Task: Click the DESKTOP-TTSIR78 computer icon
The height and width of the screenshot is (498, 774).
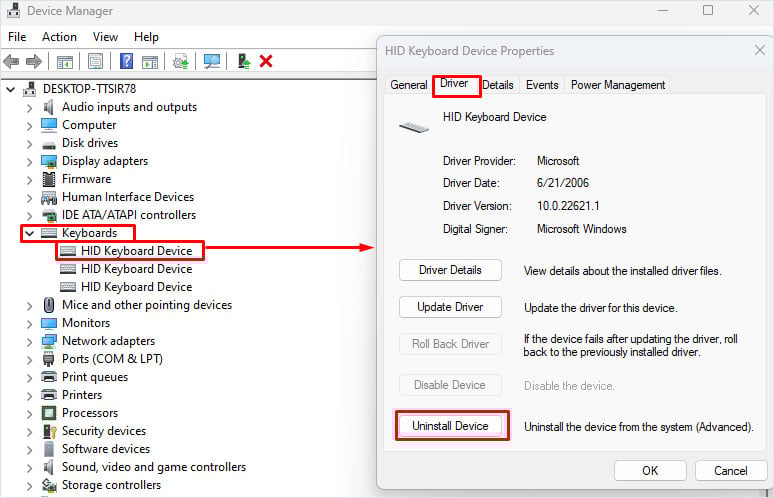Action: click(x=30, y=89)
